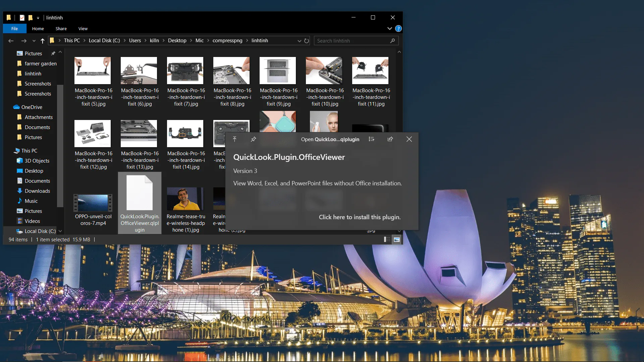Open the File menu
This screenshot has height=362, width=644.
(x=14, y=28)
